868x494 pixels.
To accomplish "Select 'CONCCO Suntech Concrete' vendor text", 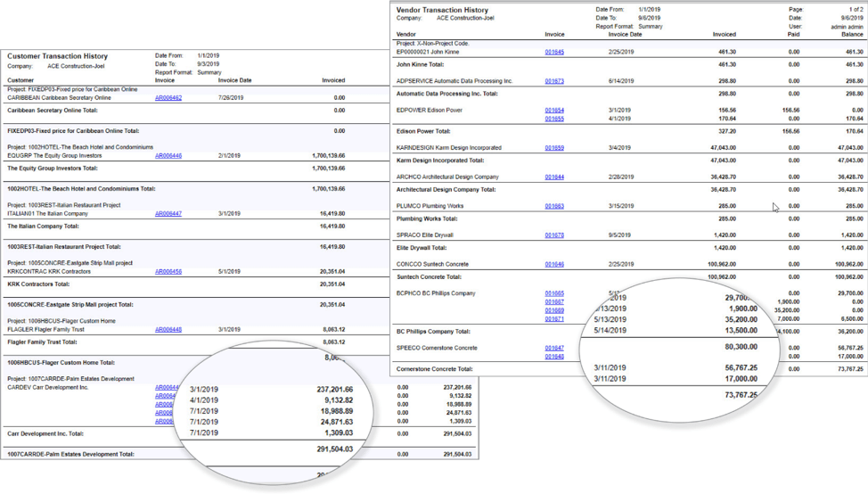I will click(x=432, y=265).
